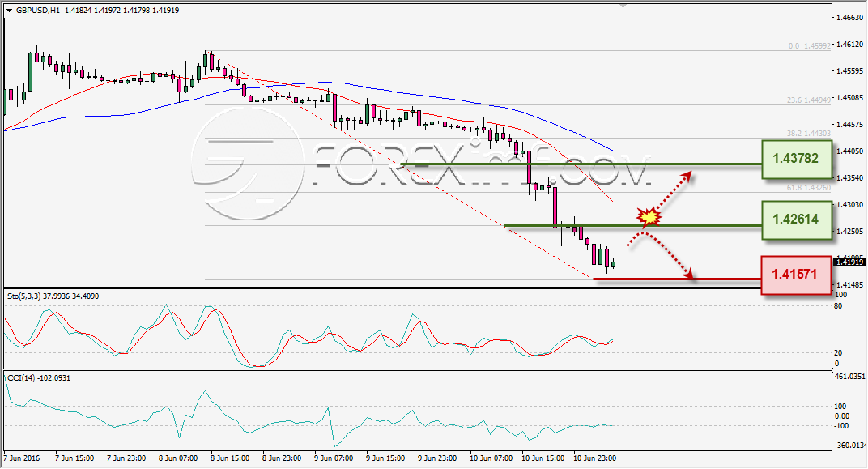
Task: Click the time axis label 9 Jun 23:00
Action: click(x=437, y=458)
